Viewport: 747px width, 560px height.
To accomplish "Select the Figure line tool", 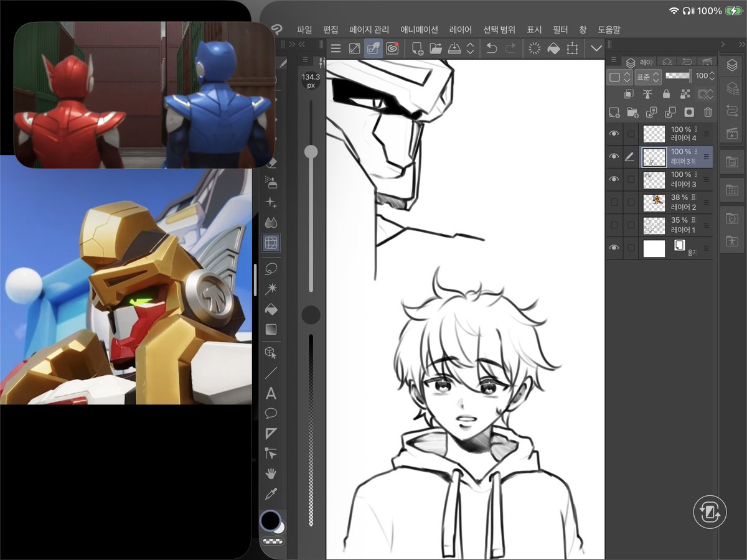I will pyautogui.click(x=271, y=373).
